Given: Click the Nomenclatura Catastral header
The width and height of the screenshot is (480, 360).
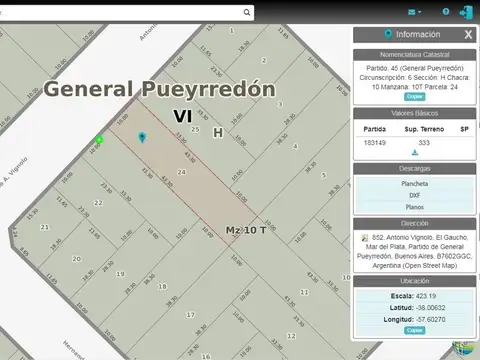Looking at the screenshot, I should click(415, 55).
